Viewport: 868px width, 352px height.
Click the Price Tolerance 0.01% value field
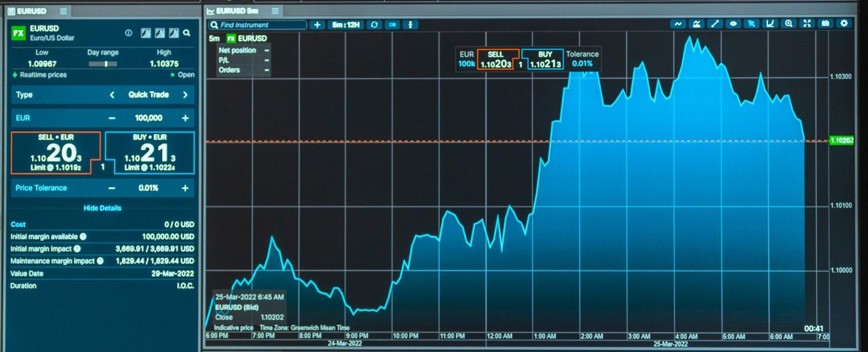click(149, 188)
